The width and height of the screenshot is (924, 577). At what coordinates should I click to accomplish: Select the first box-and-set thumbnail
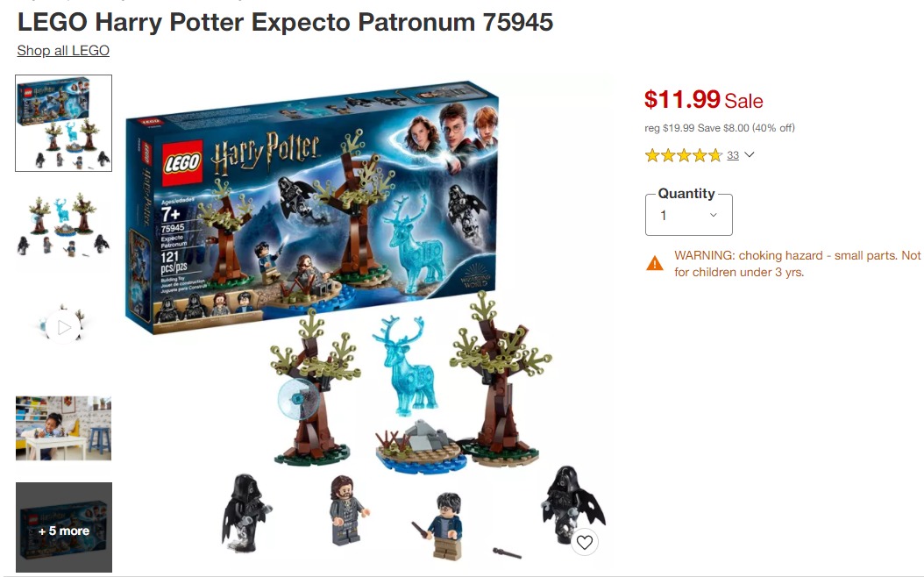[64, 123]
